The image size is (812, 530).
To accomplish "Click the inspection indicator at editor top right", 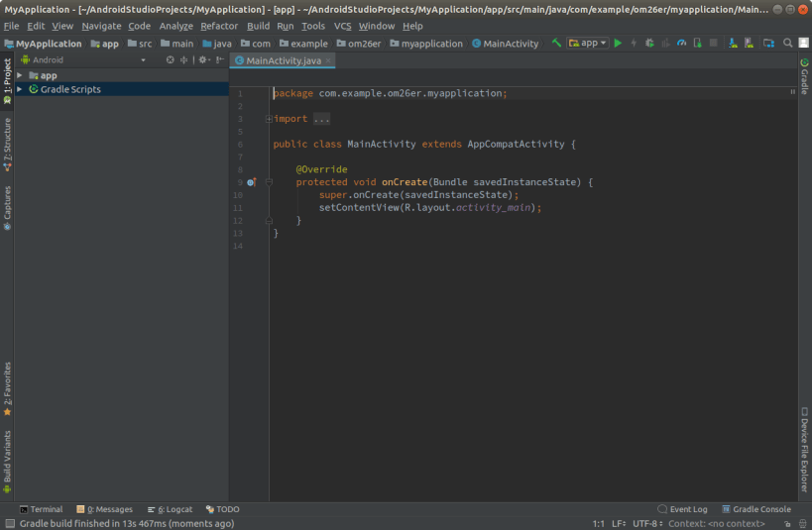I will coord(792,91).
